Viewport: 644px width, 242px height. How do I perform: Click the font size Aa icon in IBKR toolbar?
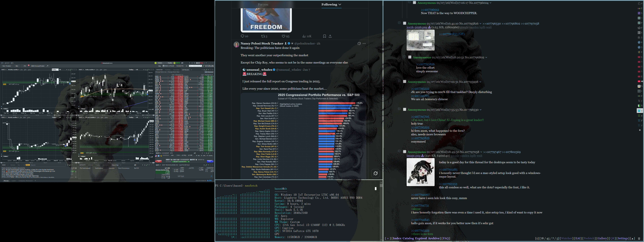[x=160, y=66]
